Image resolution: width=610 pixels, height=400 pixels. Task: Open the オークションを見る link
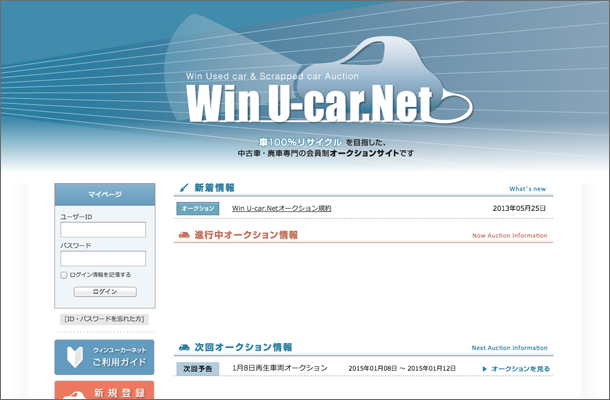point(520,369)
